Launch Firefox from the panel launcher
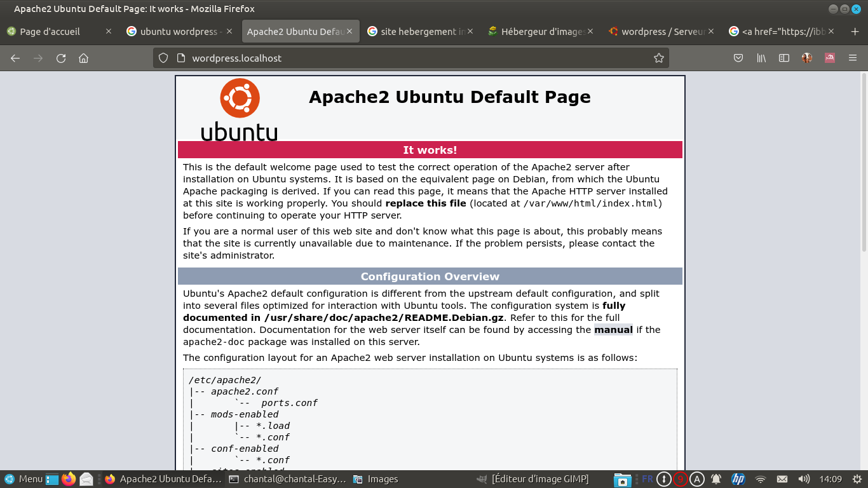 coord(69,479)
